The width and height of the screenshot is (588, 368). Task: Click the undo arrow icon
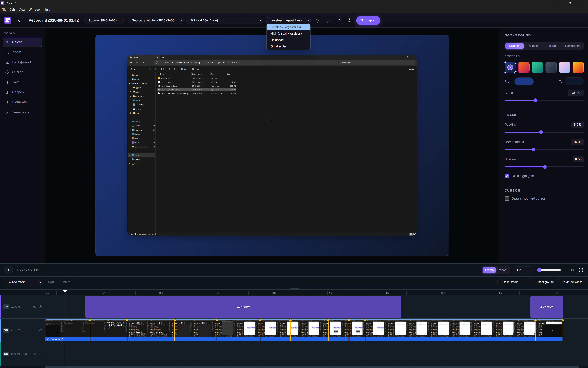tap(317, 21)
